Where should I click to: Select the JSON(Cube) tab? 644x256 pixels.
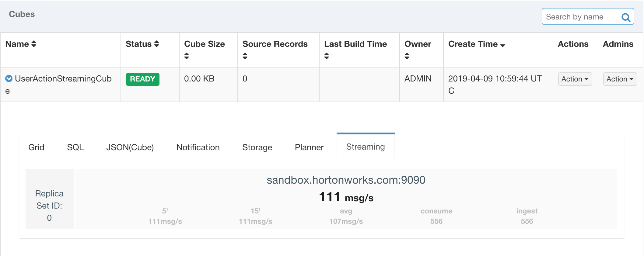coord(130,147)
